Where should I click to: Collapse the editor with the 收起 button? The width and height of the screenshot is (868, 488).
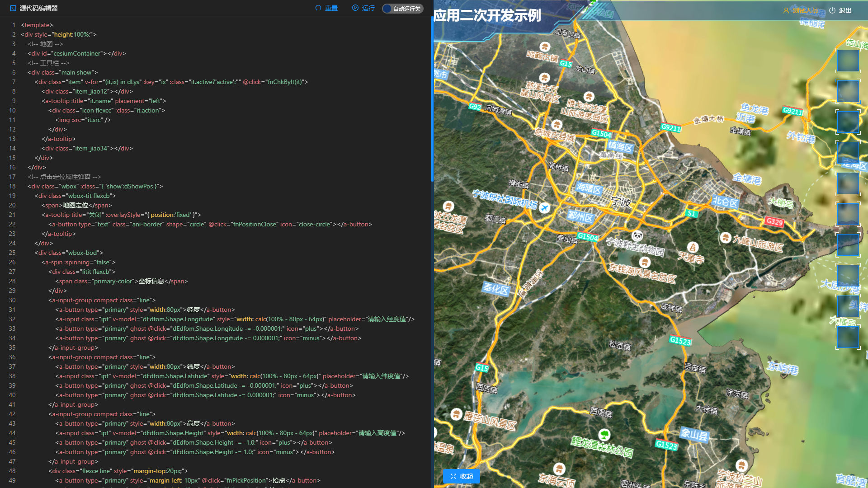461,476
